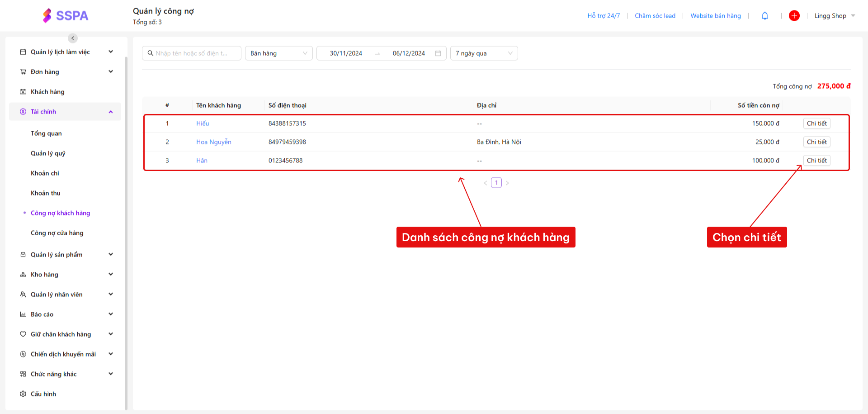Screen dimensions: 868x414
Task: Open Website bán hàng link
Action: [716, 16]
